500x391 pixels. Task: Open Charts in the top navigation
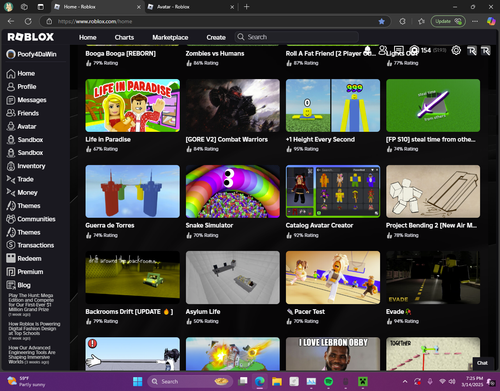[x=124, y=37]
